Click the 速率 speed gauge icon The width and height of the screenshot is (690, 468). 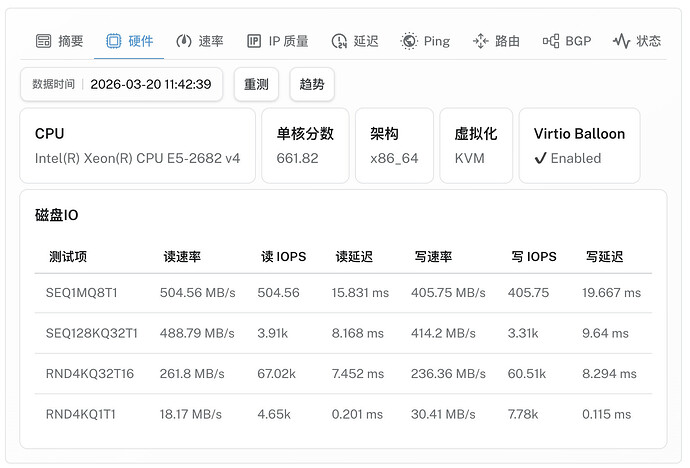pos(184,41)
